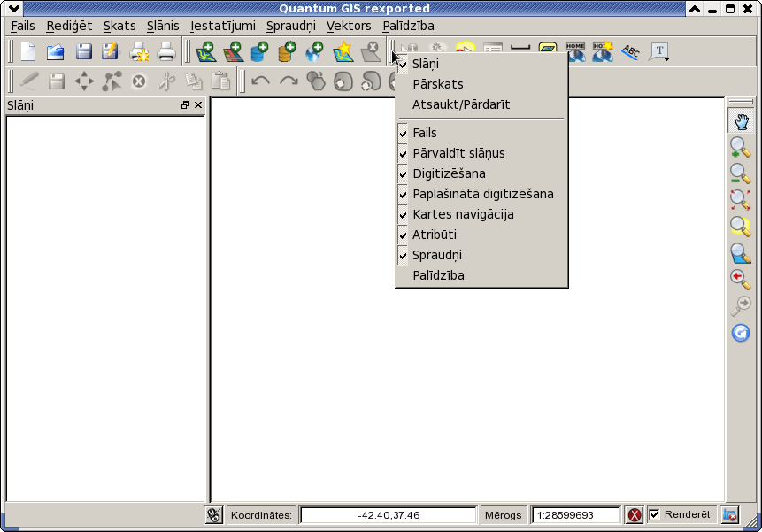Viewport: 762px width, 532px height.
Task: Create new bookmark (globe with star)
Action: (x=603, y=51)
